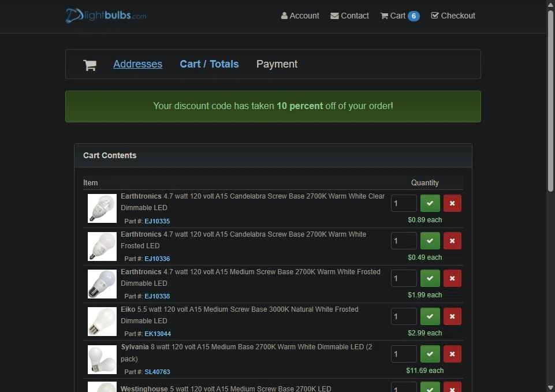555x392 pixels.
Task: Go to Checkout in header
Action: pos(453,16)
